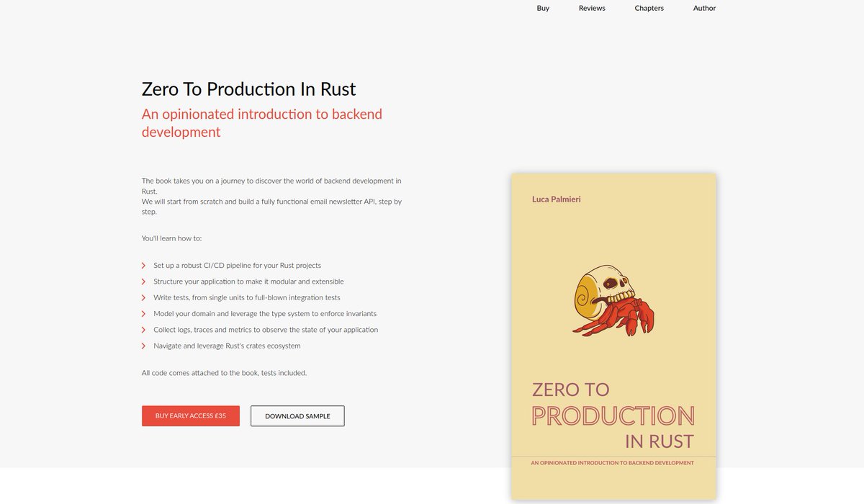Click the chevron beside the CI/CD pipeline bullet
The height and width of the screenshot is (504, 864).
tap(144, 265)
